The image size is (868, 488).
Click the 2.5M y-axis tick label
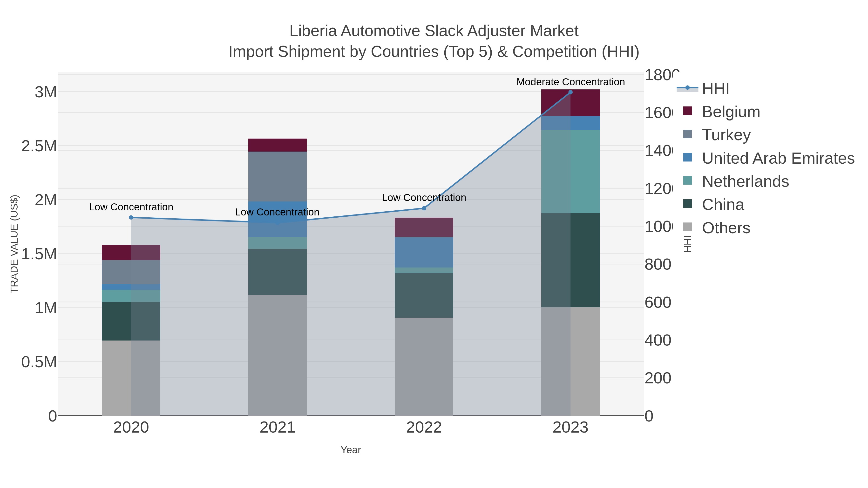(x=39, y=146)
